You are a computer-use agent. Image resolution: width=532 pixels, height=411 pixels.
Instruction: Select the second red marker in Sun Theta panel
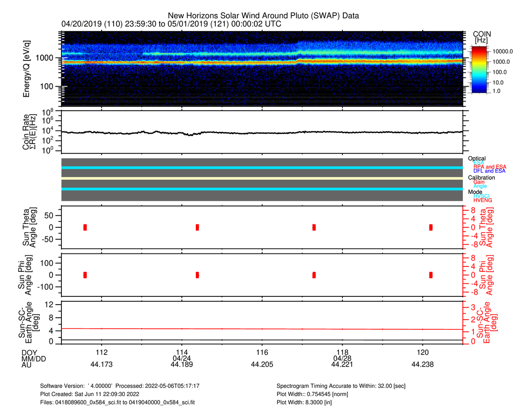coord(197,227)
